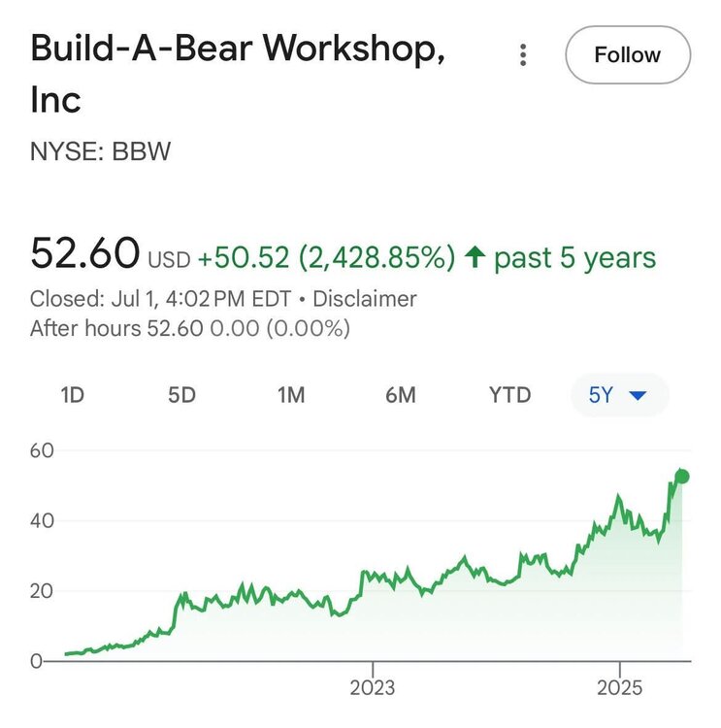The height and width of the screenshot is (728, 721).
Task: Switch to the YTD range tab
Action: coord(509,395)
